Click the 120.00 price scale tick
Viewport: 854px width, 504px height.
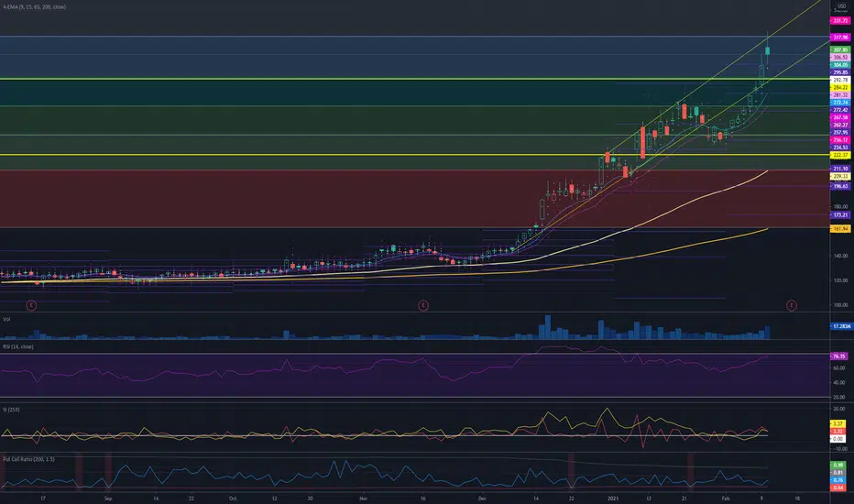pyautogui.click(x=841, y=280)
